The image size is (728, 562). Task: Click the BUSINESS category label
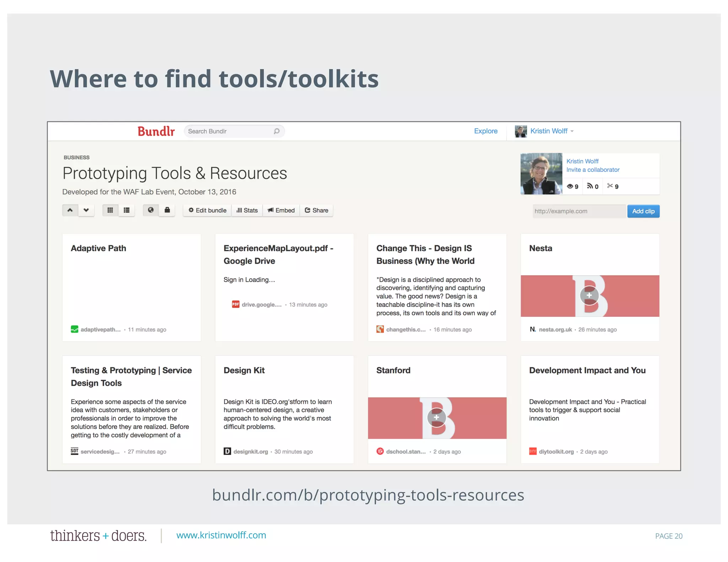(x=76, y=157)
